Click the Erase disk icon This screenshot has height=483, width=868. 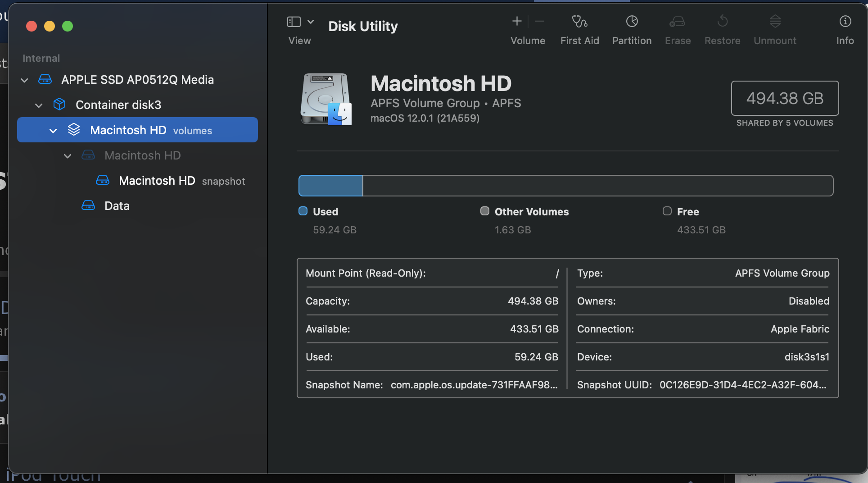click(x=677, y=22)
